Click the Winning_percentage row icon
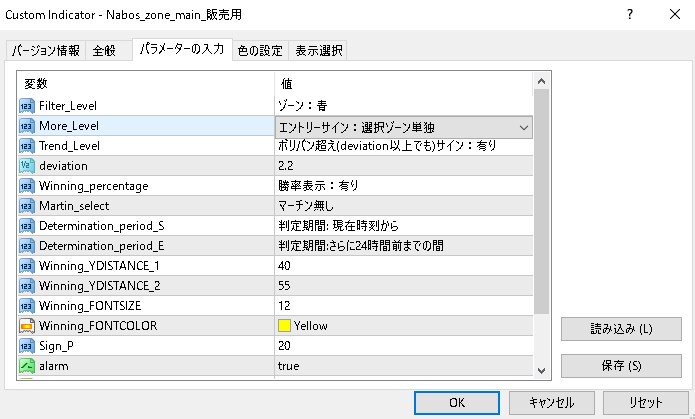Image resolution: width=695 pixels, height=419 pixels. (x=27, y=186)
